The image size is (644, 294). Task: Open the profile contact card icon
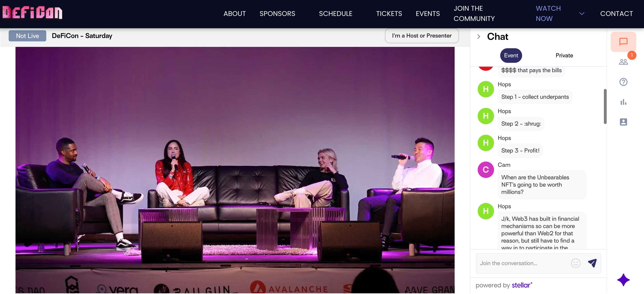(x=623, y=122)
